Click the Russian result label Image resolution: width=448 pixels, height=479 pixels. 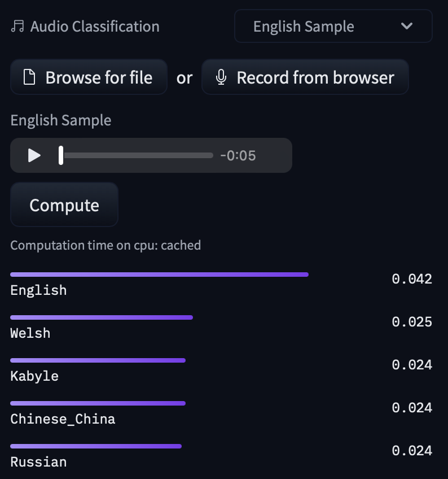[38, 462]
